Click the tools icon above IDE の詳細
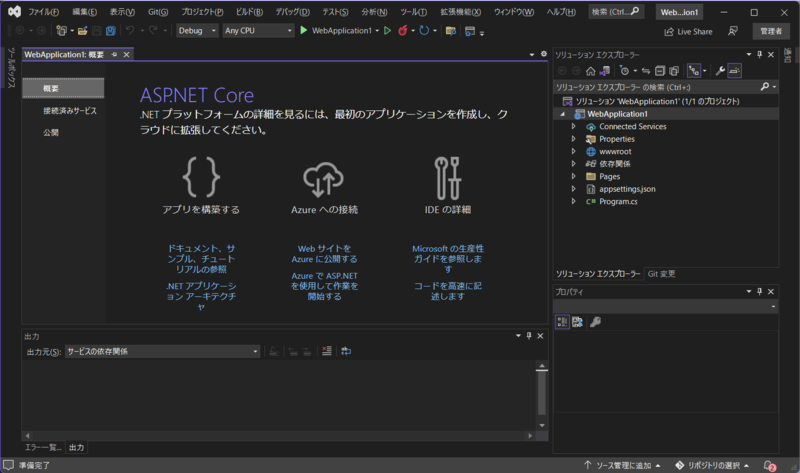The height and width of the screenshot is (473, 800). pos(447,178)
